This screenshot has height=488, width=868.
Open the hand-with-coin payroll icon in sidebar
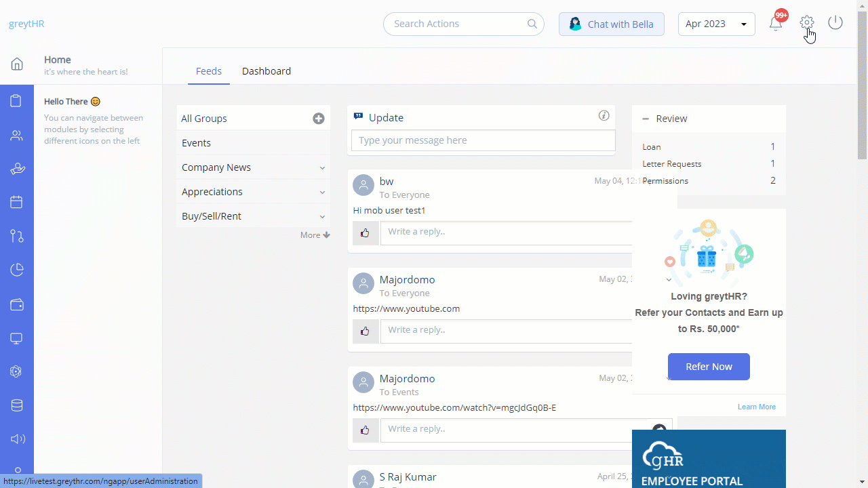coord(17,169)
